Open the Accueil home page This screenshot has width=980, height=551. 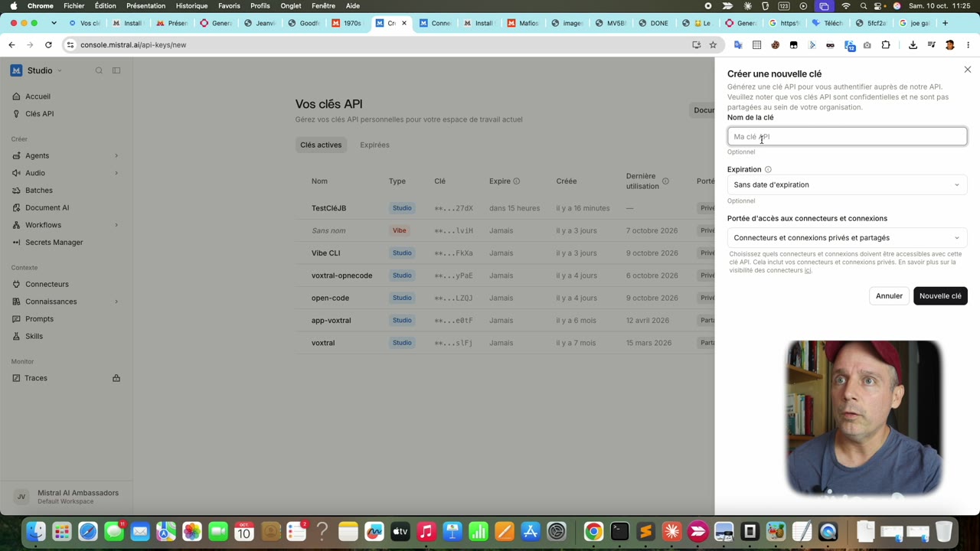point(38,96)
